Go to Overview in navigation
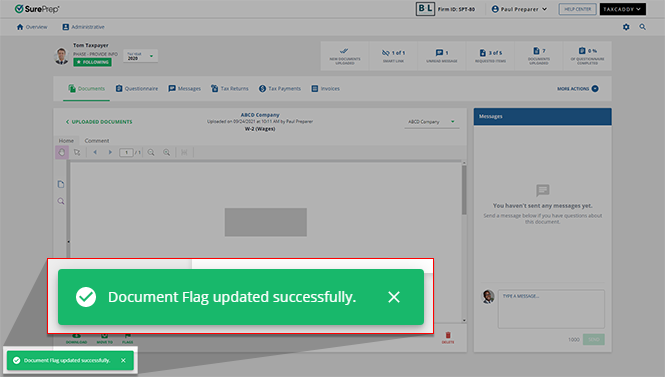The width and height of the screenshot is (665, 377). 32,27
